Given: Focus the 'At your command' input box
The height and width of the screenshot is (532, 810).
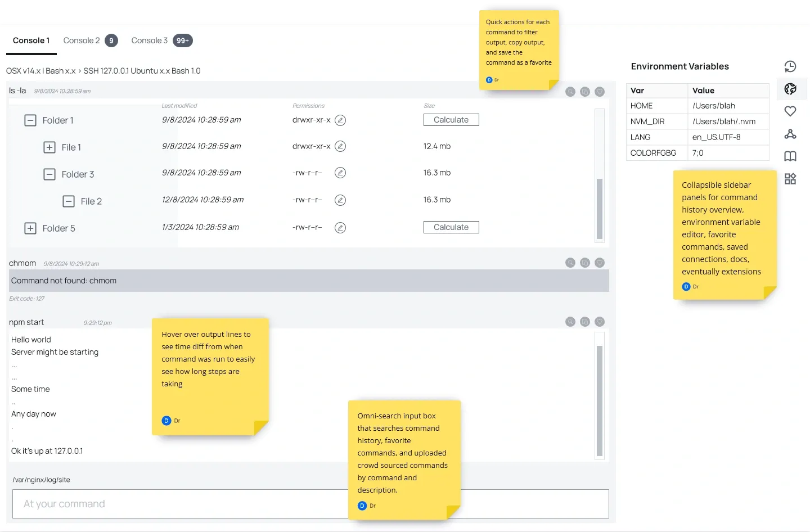Looking at the screenshot, I should point(180,504).
